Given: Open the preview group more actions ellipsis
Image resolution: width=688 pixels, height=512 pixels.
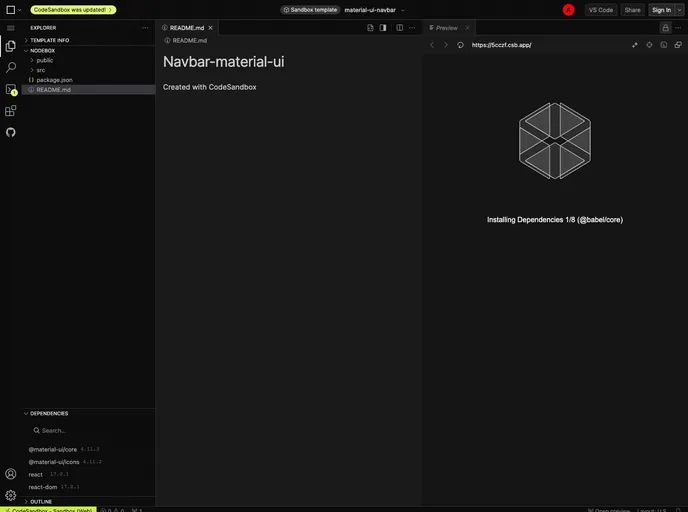Looking at the screenshot, I should [x=678, y=28].
